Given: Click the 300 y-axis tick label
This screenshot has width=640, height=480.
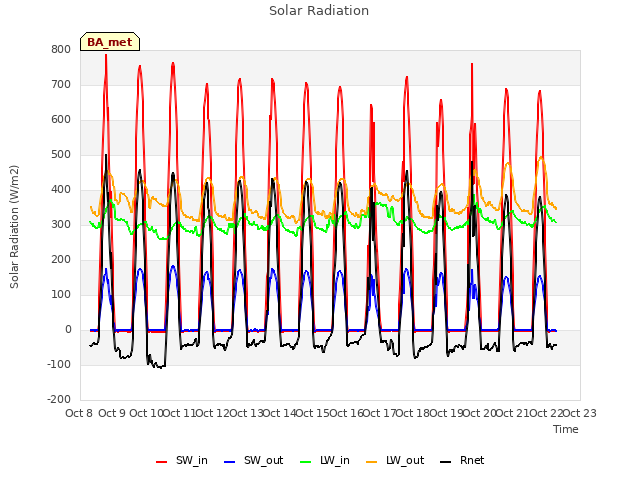Looking at the screenshot, I should pos(61,224).
